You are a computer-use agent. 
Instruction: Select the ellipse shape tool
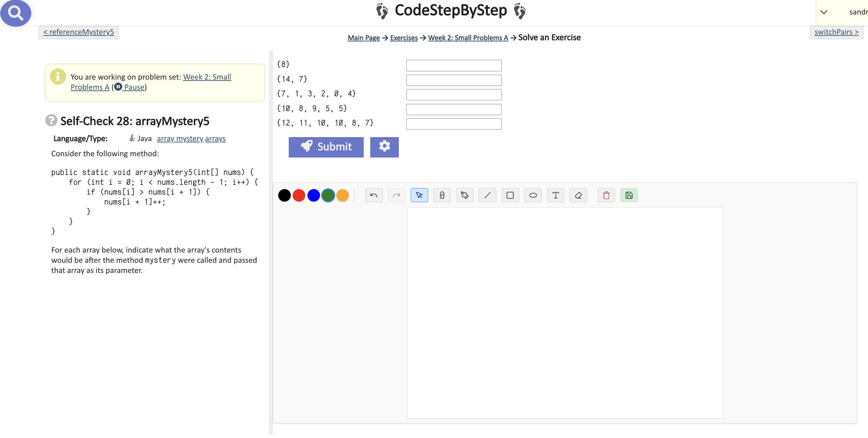533,195
